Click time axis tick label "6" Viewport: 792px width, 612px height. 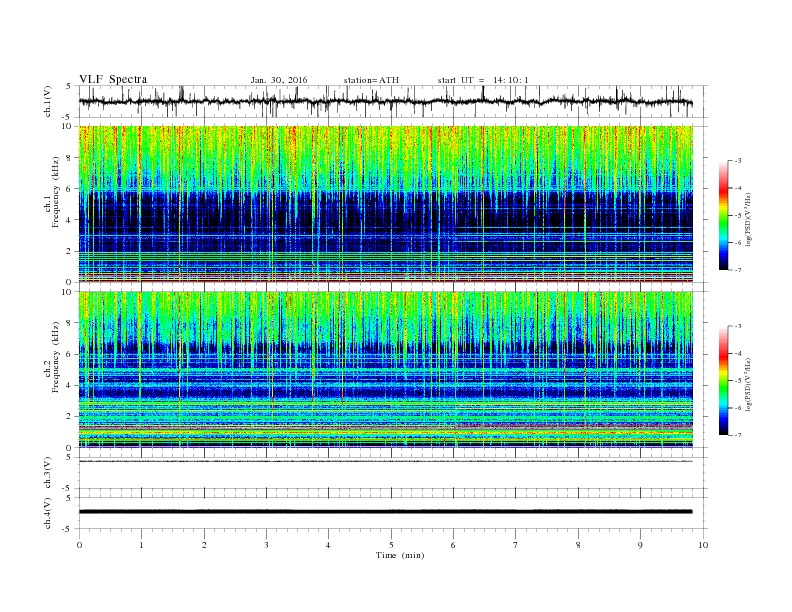[453, 545]
